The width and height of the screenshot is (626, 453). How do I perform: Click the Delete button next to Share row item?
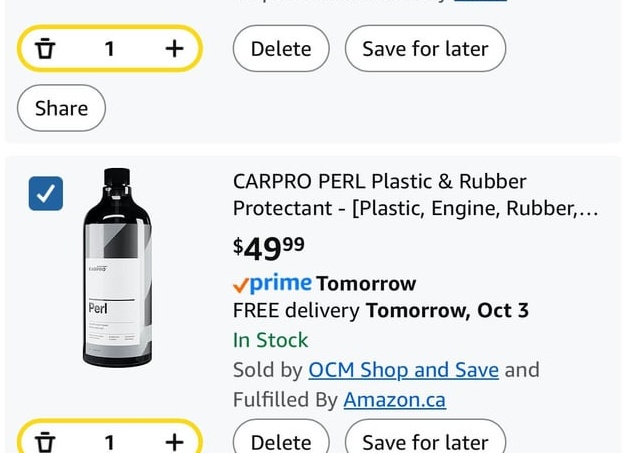pos(281,49)
